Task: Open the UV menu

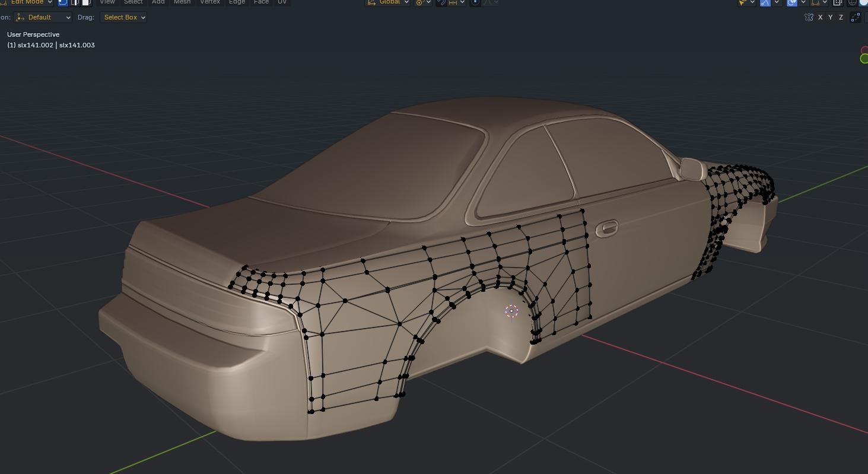Action: (x=282, y=2)
